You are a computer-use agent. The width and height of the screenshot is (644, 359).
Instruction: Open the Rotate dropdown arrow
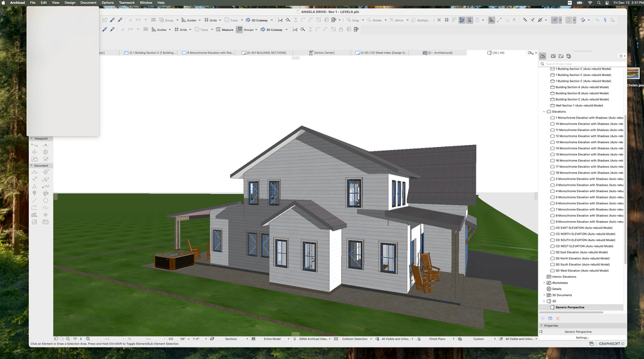point(385,20)
